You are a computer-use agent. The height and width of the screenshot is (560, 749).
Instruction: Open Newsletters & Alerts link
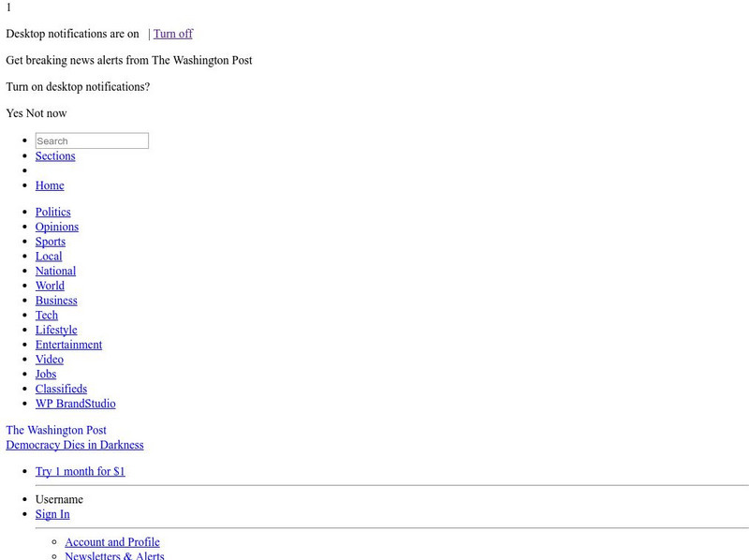pyautogui.click(x=114, y=556)
